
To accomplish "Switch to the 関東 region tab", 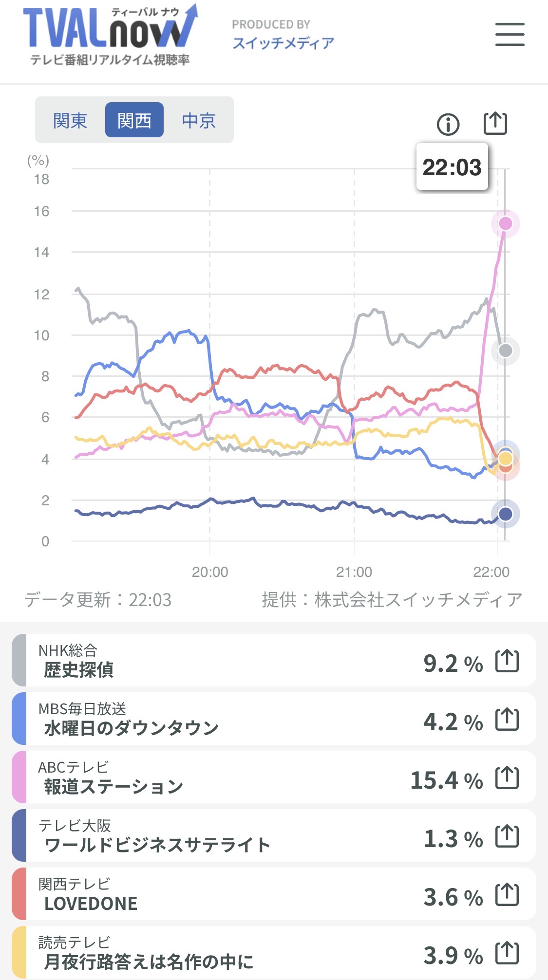I will [70, 120].
